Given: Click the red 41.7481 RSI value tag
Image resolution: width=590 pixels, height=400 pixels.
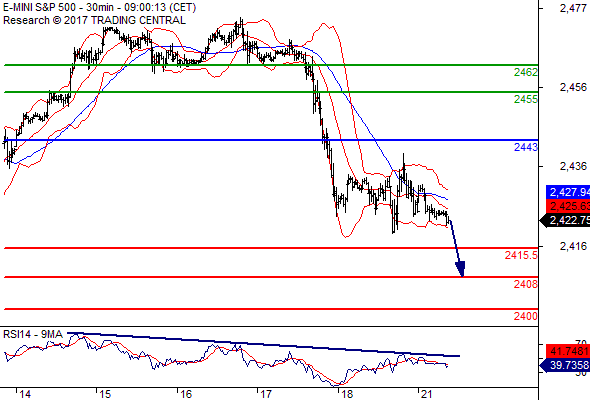Looking at the screenshot, I should tap(568, 351).
